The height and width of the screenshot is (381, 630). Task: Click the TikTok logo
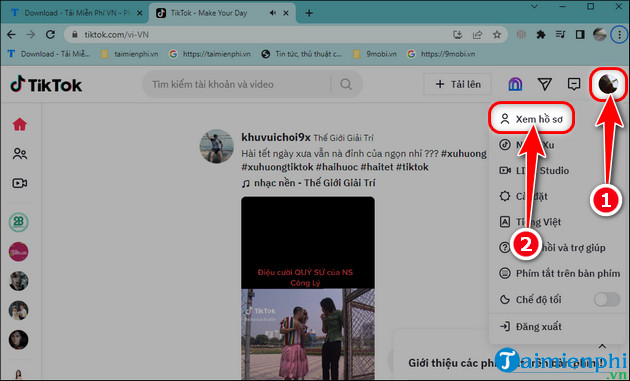[x=46, y=84]
